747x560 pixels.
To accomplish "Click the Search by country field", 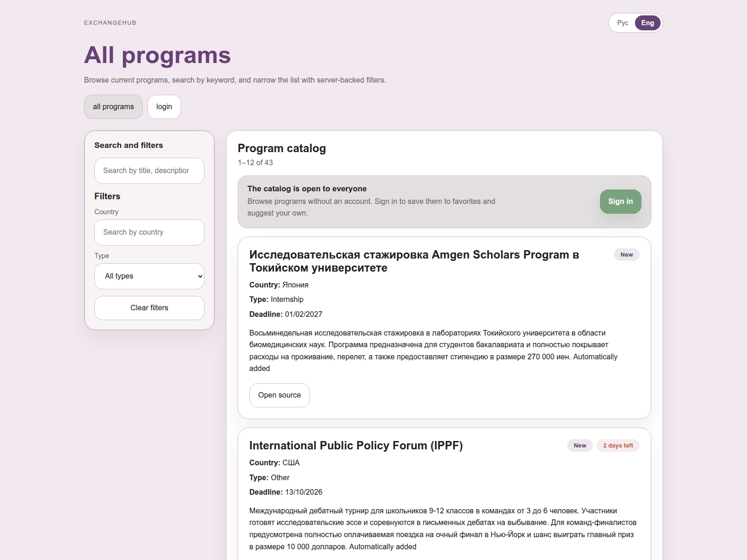I will pyautogui.click(x=149, y=232).
